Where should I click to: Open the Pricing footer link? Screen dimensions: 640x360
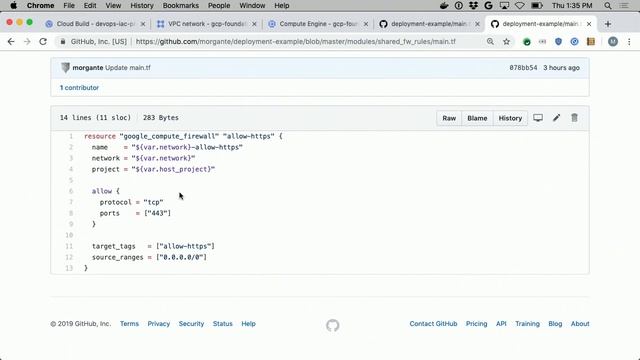click(476, 324)
